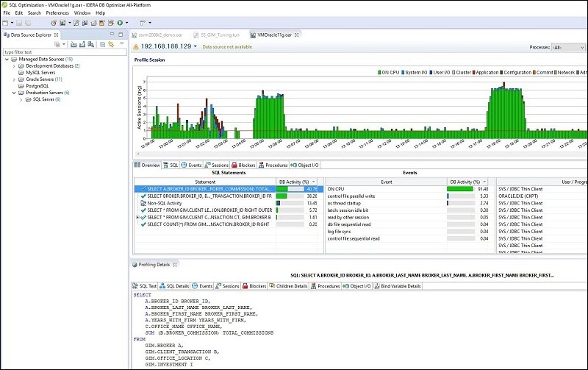Sort by Statement column header
The width and height of the screenshot is (588, 370).
[x=205, y=182]
